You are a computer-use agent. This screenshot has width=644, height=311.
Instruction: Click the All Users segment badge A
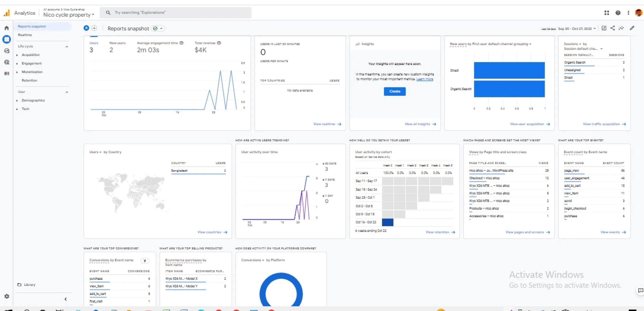86,28
